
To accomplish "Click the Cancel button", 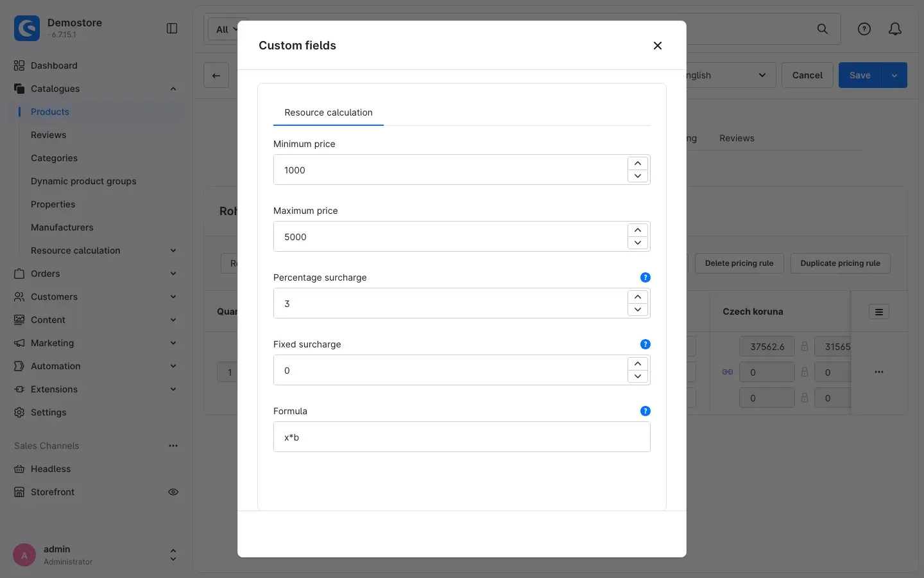I will coord(807,75).
